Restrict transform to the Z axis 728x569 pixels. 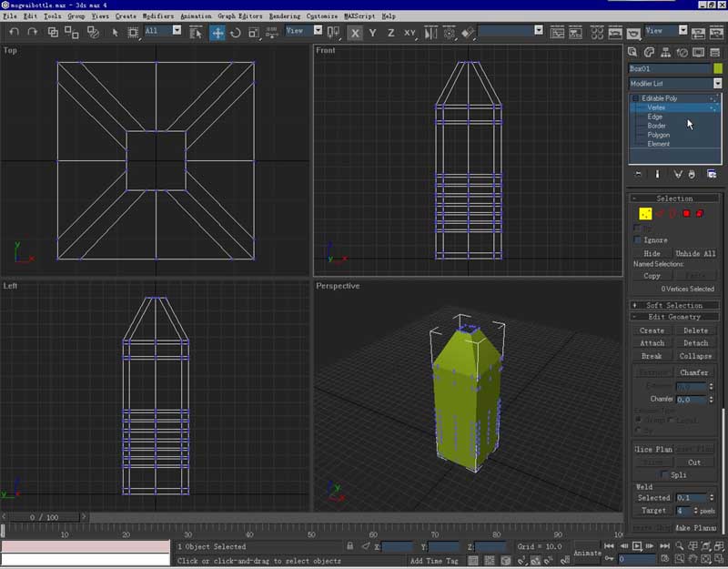tap(390, 33)
